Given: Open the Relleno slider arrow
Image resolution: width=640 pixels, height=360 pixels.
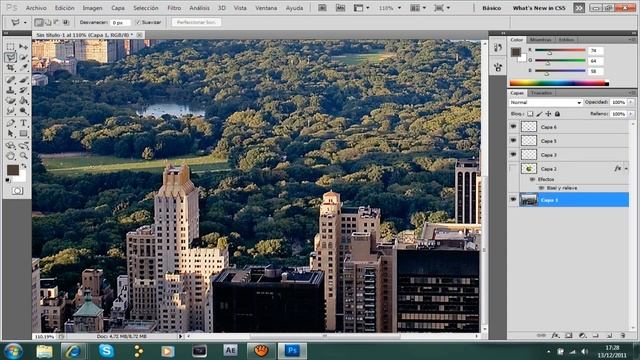Looking at the screenshot, I should click(631, 114).
